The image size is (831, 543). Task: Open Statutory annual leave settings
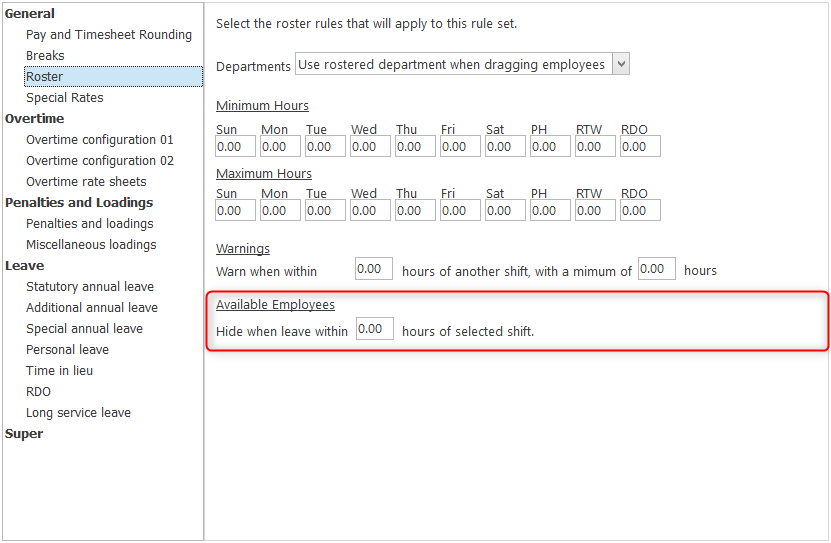[x=90, y=287]
